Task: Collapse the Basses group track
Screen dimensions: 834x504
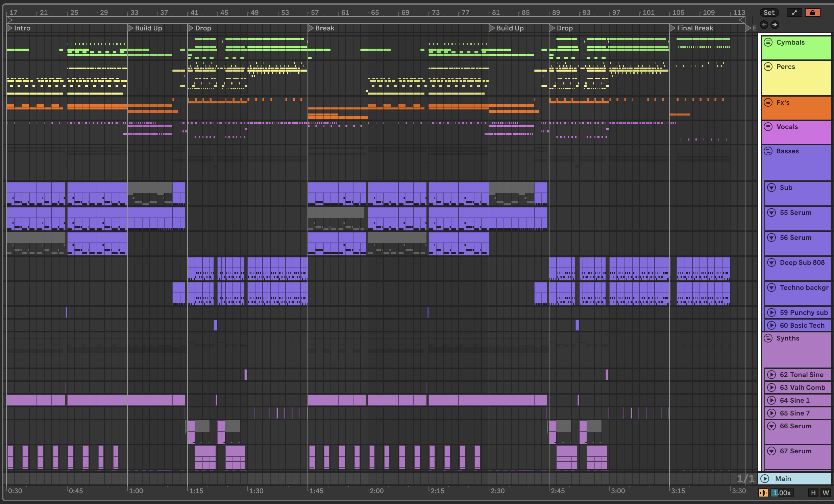Action: 768,151
